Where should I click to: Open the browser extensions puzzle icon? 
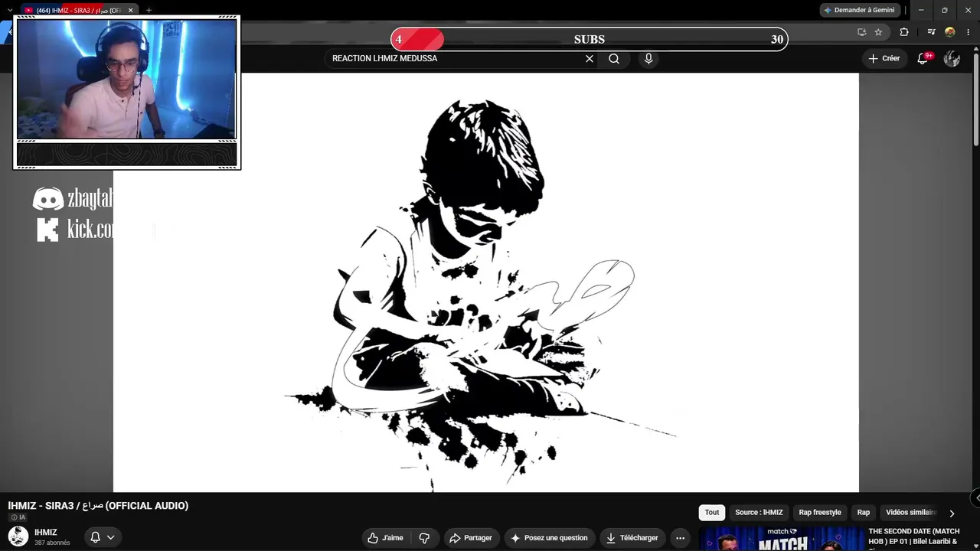(904, 32)
